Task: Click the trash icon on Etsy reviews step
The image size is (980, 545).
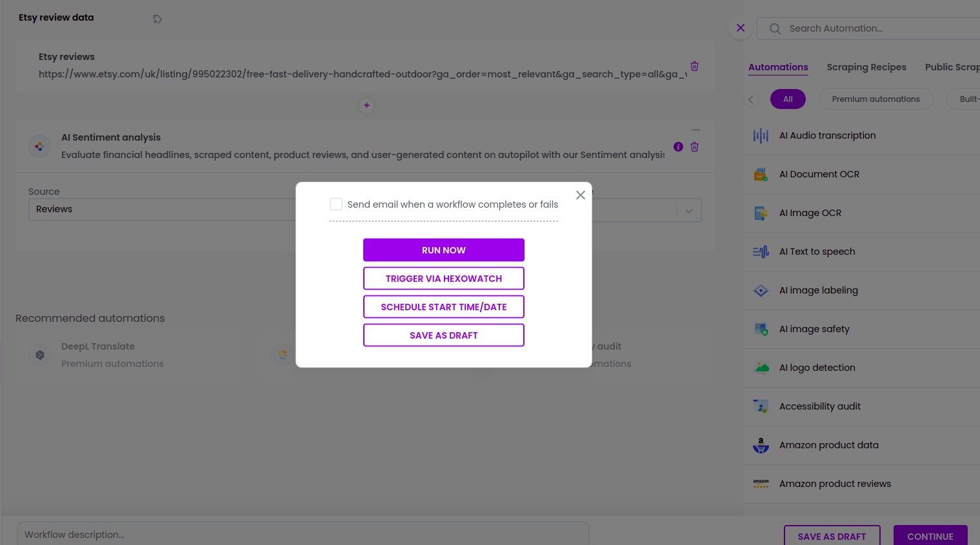Action: pyautogui.click(x=694, y=66)
